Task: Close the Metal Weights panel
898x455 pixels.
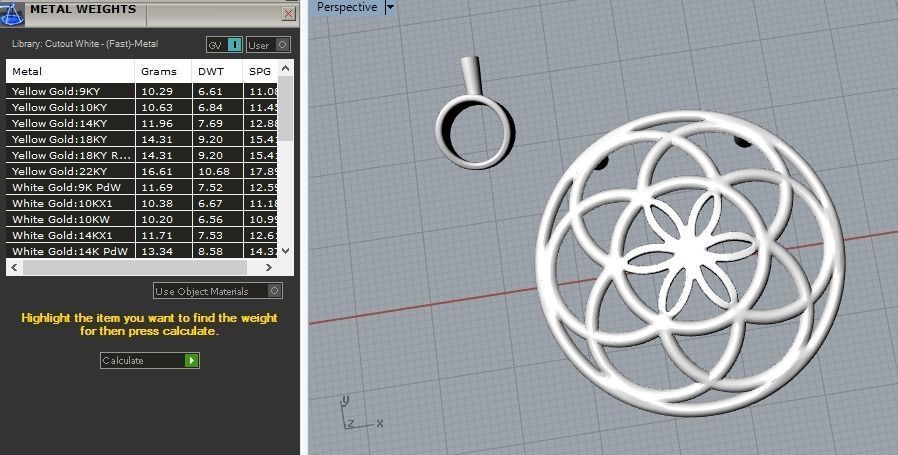Action: (x=289, y=14)
